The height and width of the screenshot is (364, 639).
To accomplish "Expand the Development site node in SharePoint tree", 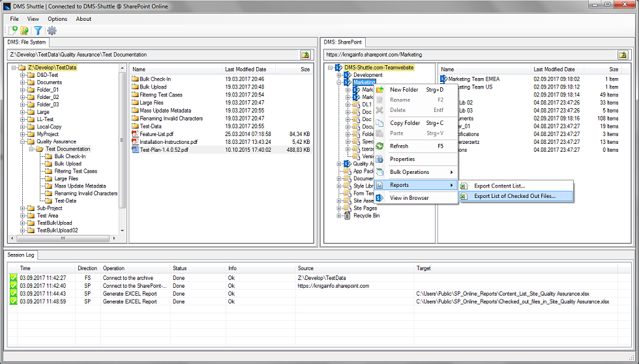I will click(x=338, y=75).
